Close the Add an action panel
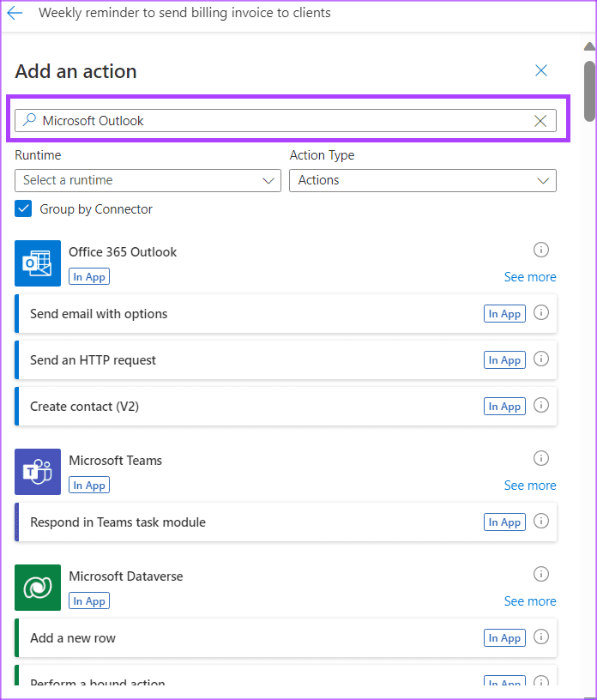597x700 pixels. (x=541, y=70)
